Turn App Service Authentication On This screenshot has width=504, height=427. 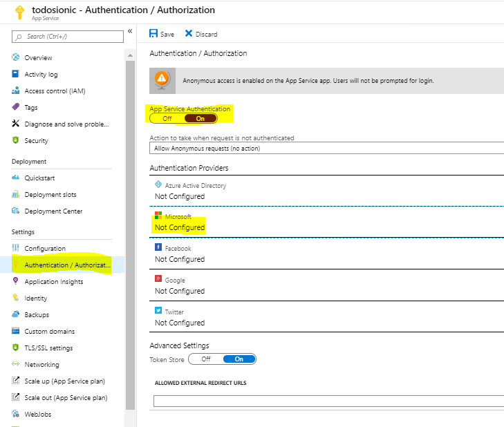tap(200, 119)
